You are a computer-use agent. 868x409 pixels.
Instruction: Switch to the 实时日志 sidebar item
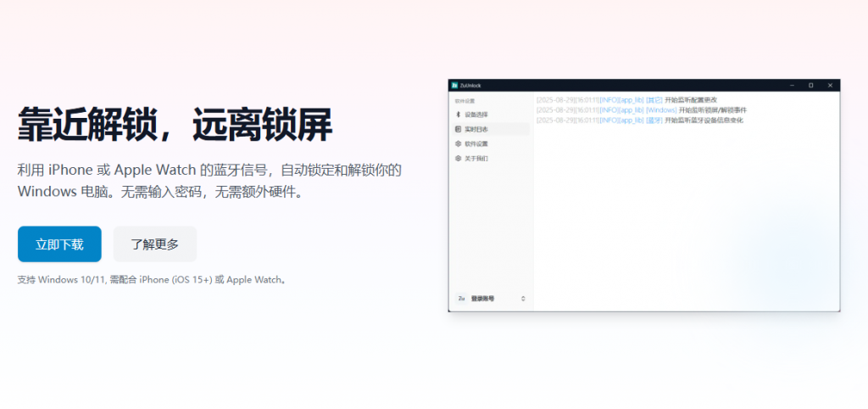tap(476, 129)
